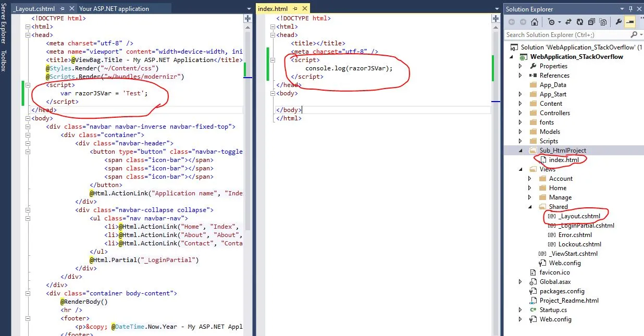Click the Properties wrench node icon in tree
644x336 pixels.
click(532, 66)
